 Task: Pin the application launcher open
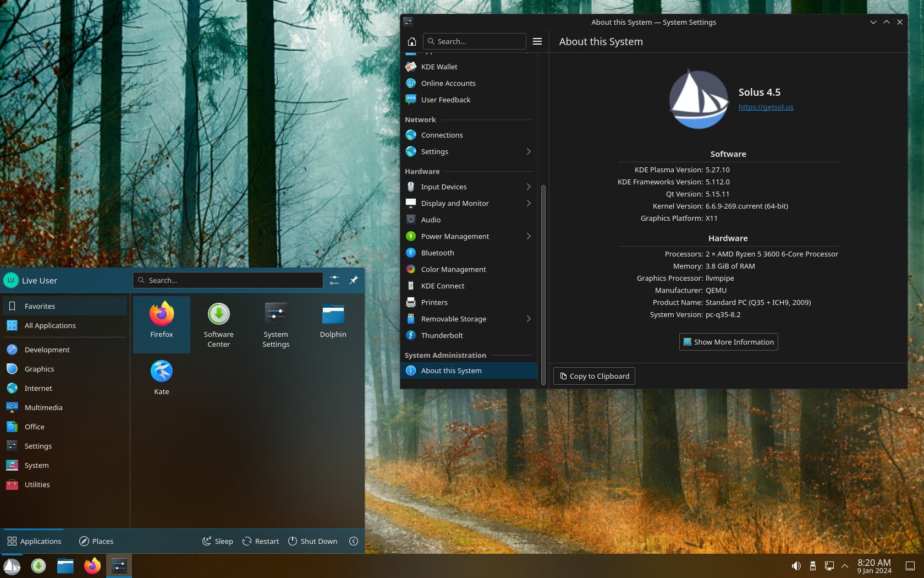click(x=354, y=280)
